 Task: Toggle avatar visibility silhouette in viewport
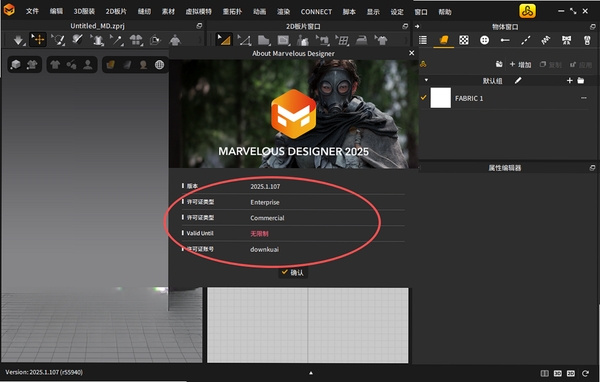[x=88, y=65]
